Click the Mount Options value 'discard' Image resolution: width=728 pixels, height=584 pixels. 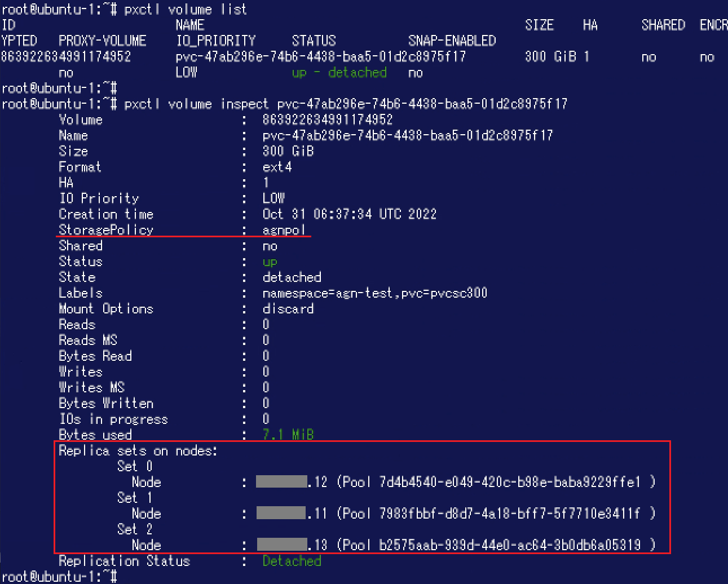pos(288,309)
